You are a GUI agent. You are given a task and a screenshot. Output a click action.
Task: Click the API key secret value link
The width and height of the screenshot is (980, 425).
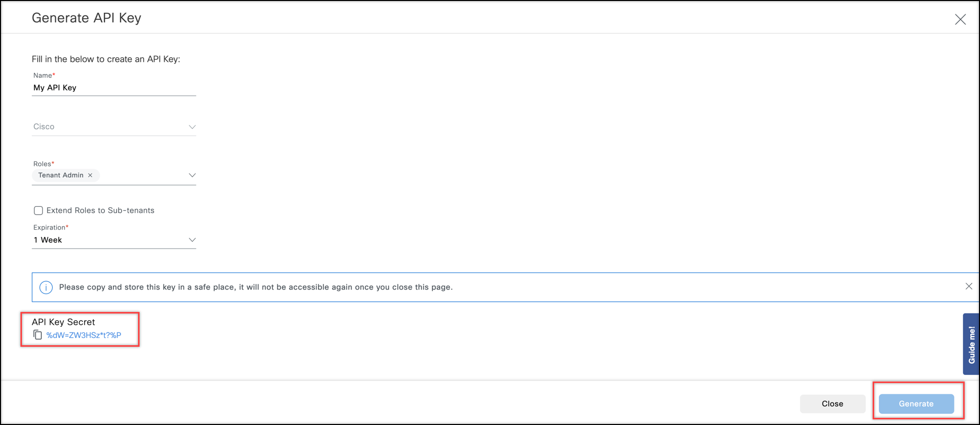(x=84, y=335)
